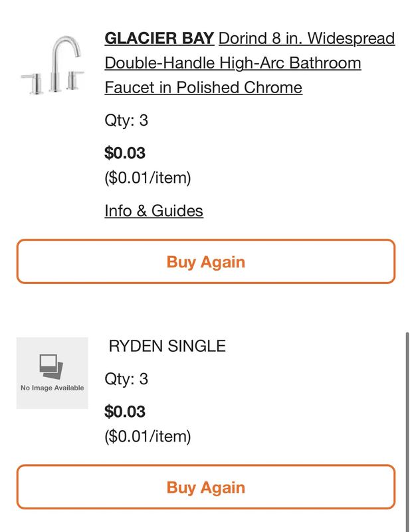Click Qty: 3 under RYDEN SINGLE
The width and height of the screenshot is (412, 532).
[x=126, y=379]
